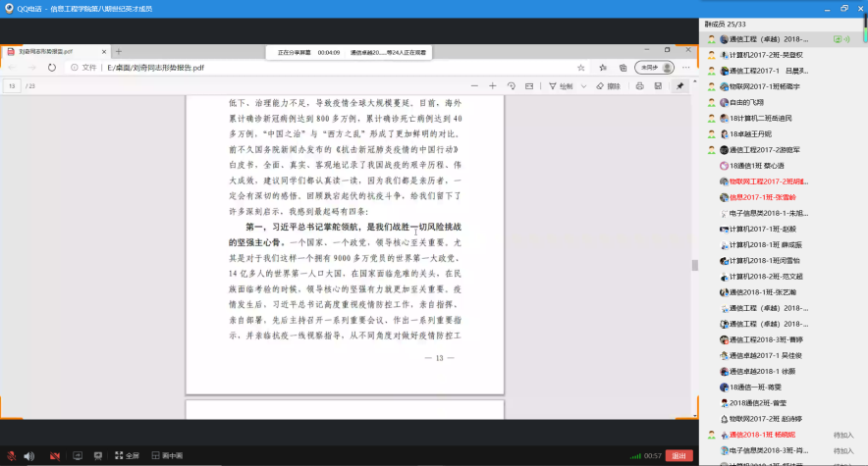Screen dimensions: 868x466
Task: Turn on the disabled camera icon
Action: tap(54, 456)
